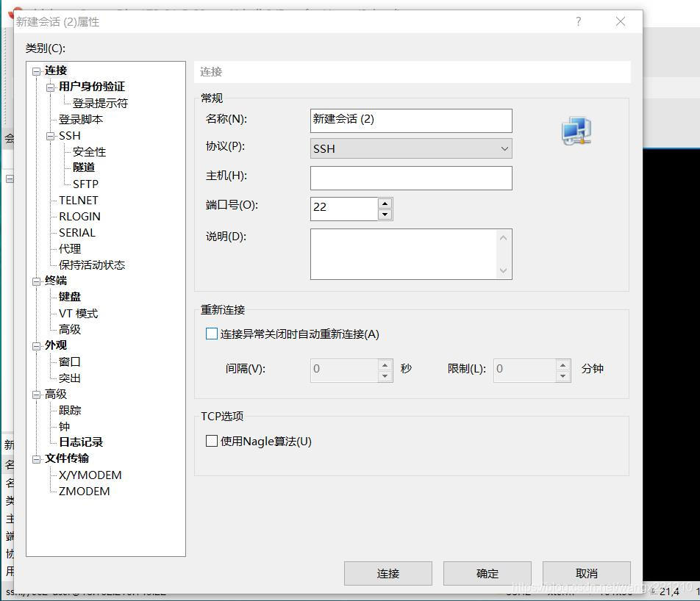Click the 确定 button
Viewport: 700px width, 601px height.
pyautogui.click(x=487, y=573)
